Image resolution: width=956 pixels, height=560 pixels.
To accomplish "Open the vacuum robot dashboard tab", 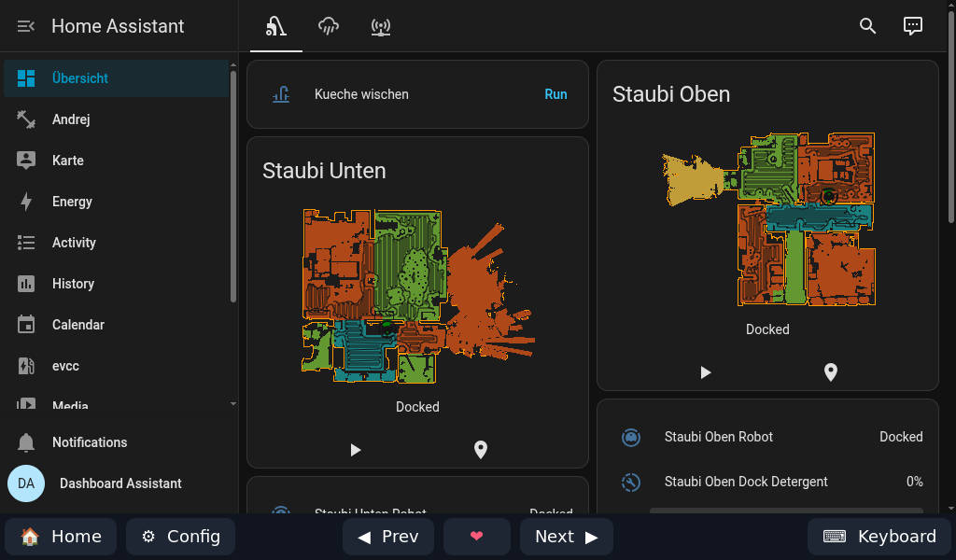I will [276, 26].
